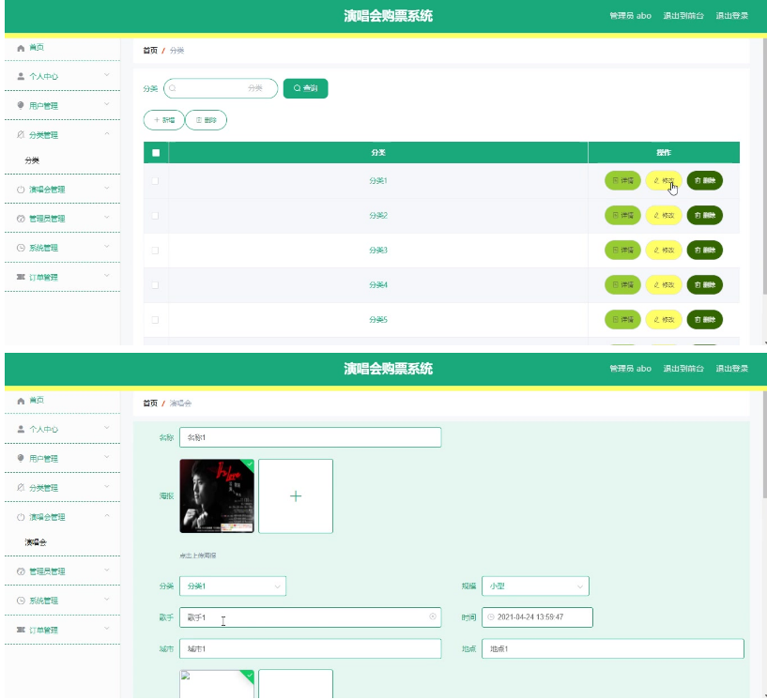
Task: Click the 订单管理 ticket icon on the 演唱会 page sidebar
Action: (x=21, y=631)
